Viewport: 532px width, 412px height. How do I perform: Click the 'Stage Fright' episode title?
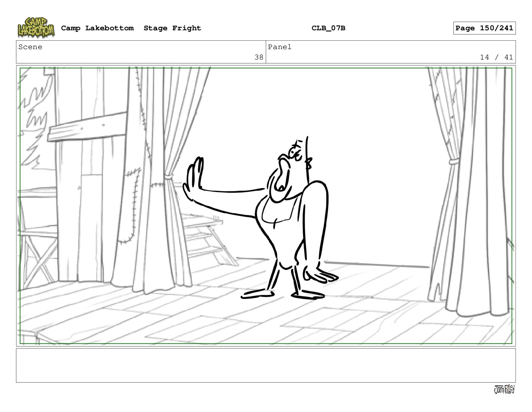point(172,28)
